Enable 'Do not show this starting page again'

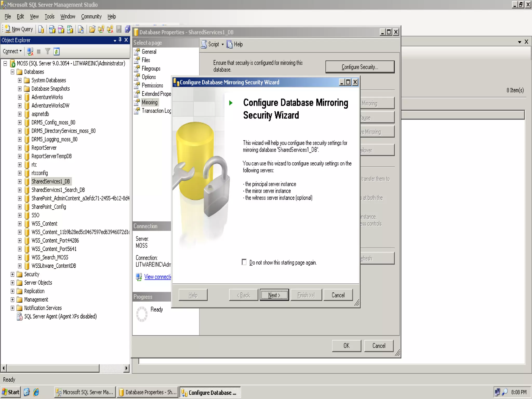244,262
